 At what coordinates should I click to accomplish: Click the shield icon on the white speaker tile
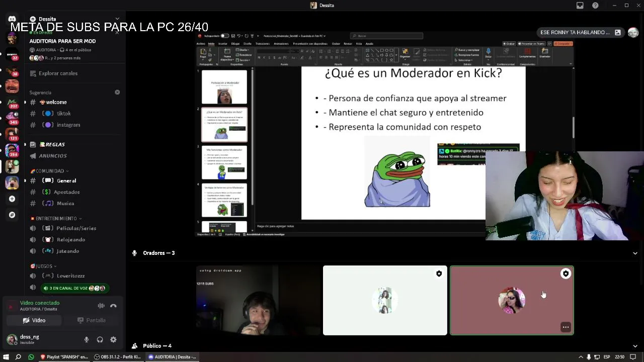click(439, 274)
